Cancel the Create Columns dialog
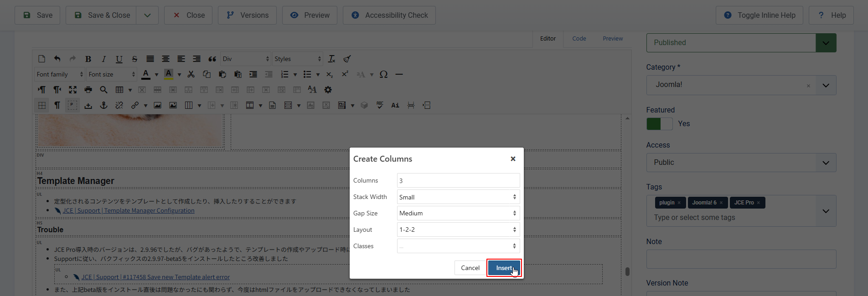The width and height of the screenshot is (868, 296). pyautogui.click(x=470, y=268)
